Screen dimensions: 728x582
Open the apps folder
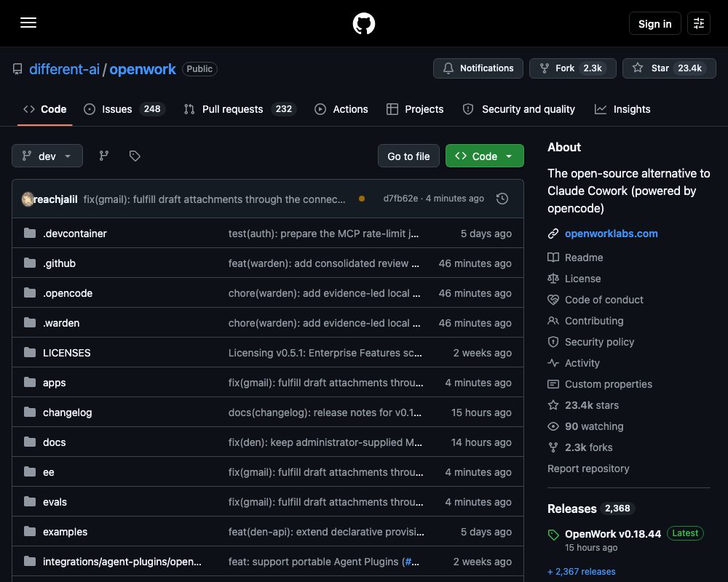coord(55,383)
